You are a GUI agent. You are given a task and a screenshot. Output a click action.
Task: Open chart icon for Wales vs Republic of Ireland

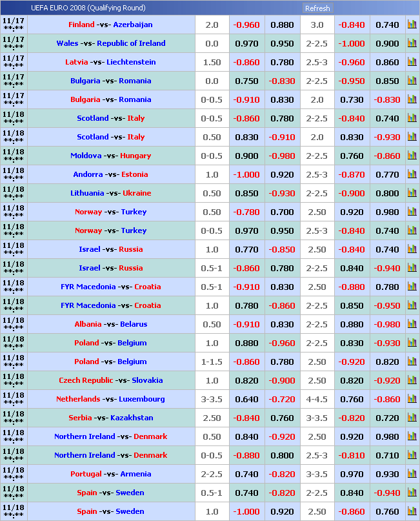[412, 44]
